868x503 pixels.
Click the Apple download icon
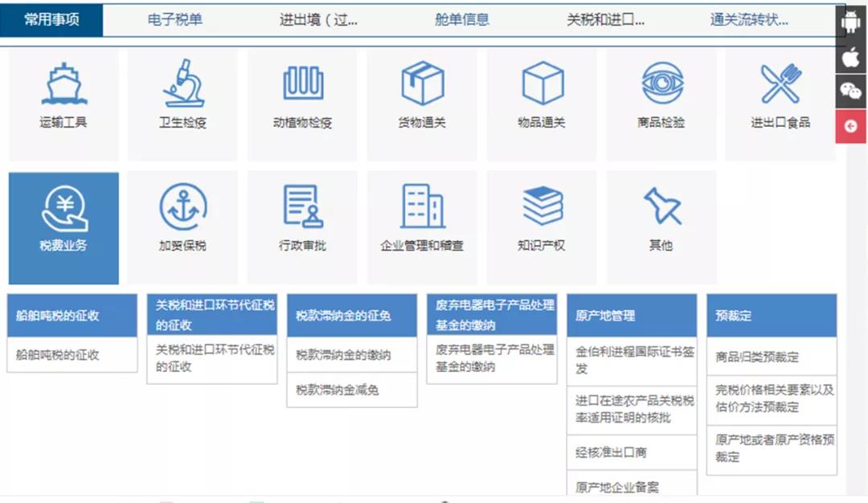click(850, 57)
